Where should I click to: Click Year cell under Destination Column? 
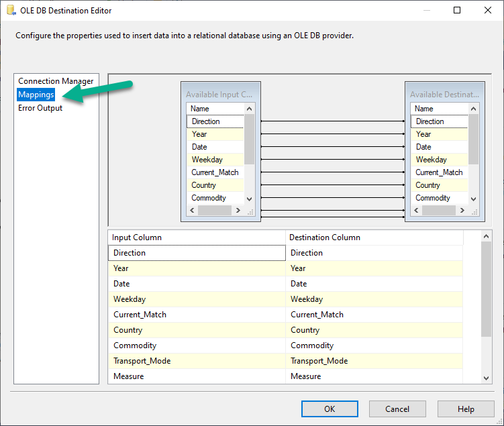pyautogui.click(x=374, y=268)
